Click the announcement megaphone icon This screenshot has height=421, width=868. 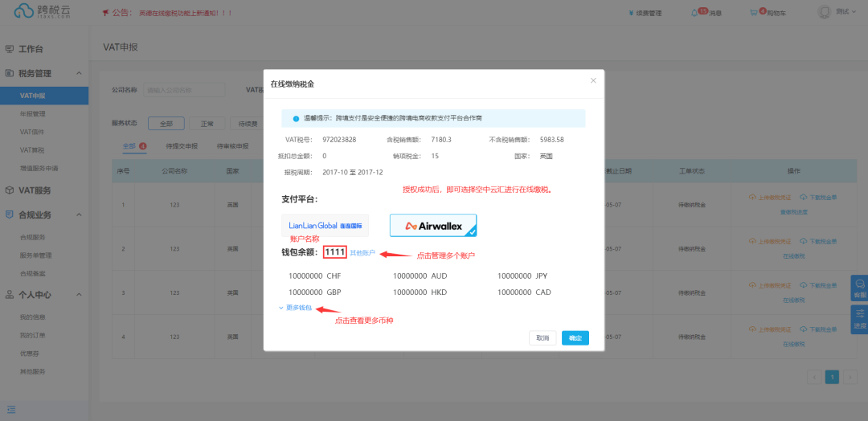point(106,13)
